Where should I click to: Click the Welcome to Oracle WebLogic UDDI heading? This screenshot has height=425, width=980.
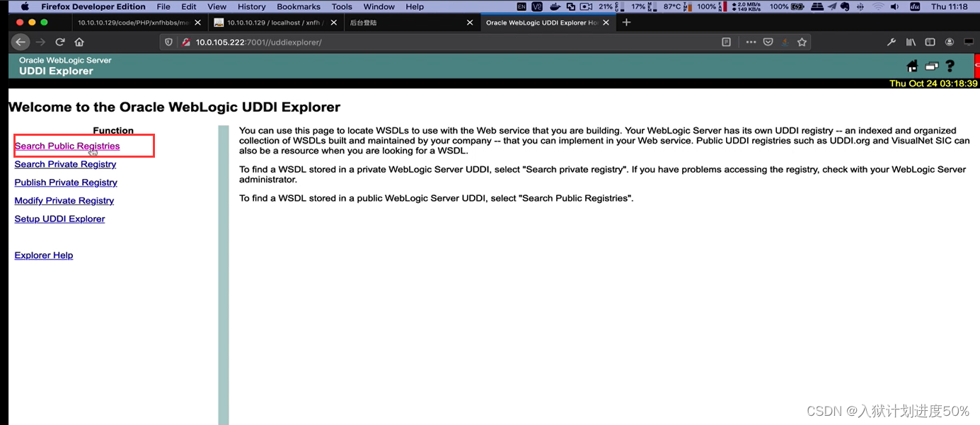[x=174, y=107]
